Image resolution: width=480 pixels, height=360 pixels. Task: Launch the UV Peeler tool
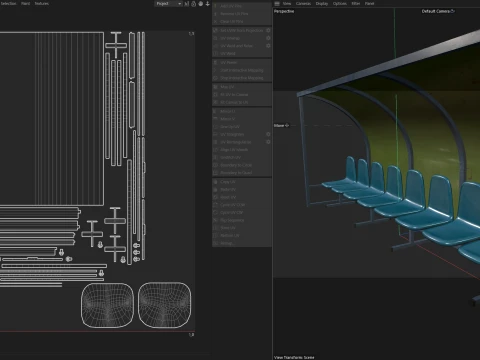(242, 62)
